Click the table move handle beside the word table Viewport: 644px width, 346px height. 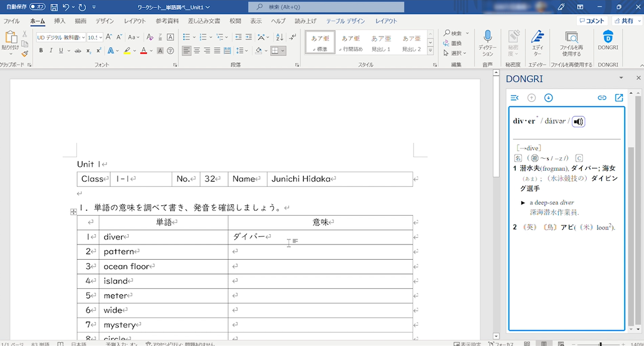click(74, 212)
